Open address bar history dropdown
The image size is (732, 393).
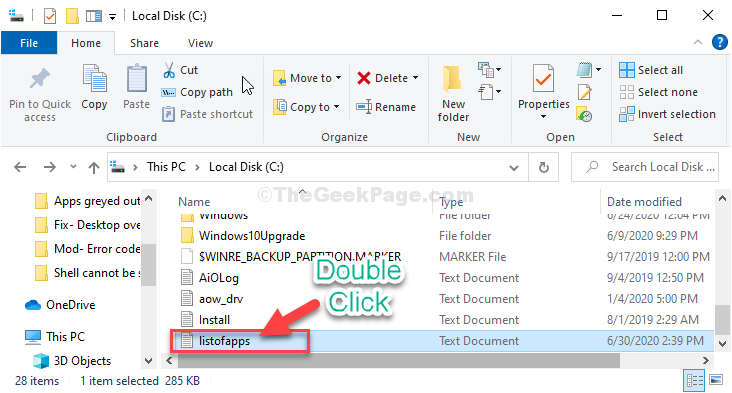(514, 167)
